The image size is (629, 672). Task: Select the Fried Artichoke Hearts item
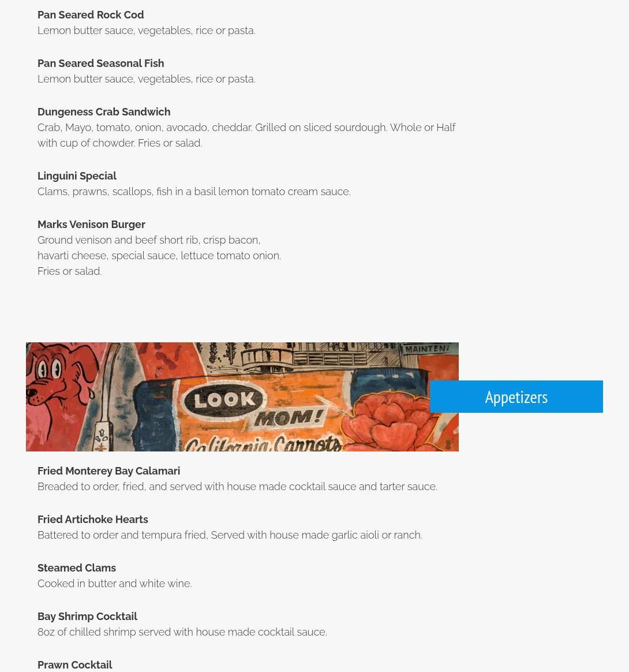92,520
